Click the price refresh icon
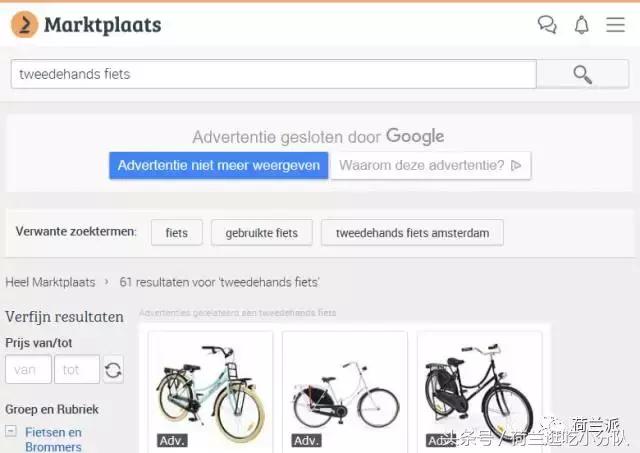 113,370
